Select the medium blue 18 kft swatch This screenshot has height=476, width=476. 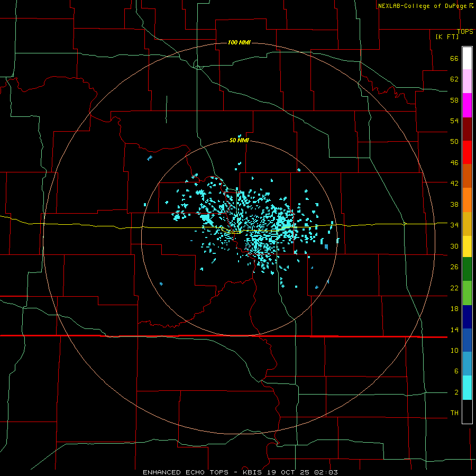(467, 340)
